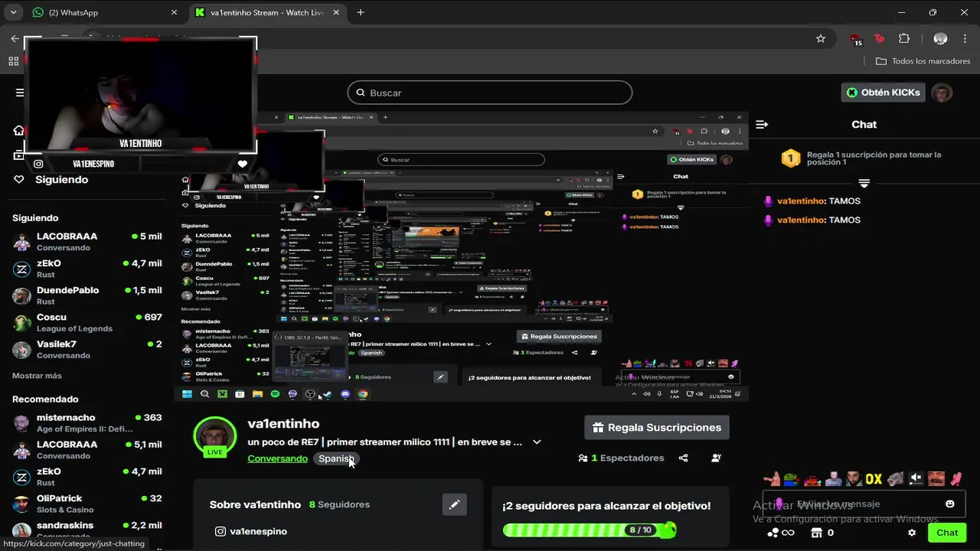Open Todos los marcadores folder

[x=923, y=61]
